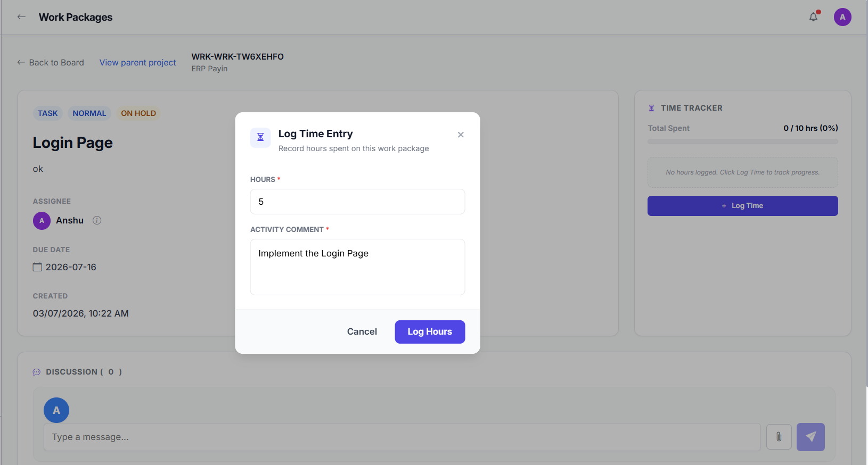Click the notification bell icon
868x465 pixels.
point(813,17)
